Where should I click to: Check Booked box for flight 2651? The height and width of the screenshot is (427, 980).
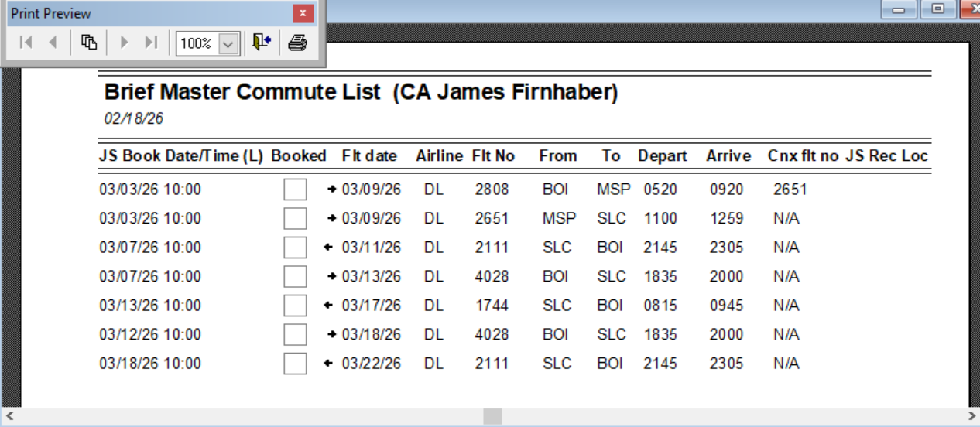[295, 219]
